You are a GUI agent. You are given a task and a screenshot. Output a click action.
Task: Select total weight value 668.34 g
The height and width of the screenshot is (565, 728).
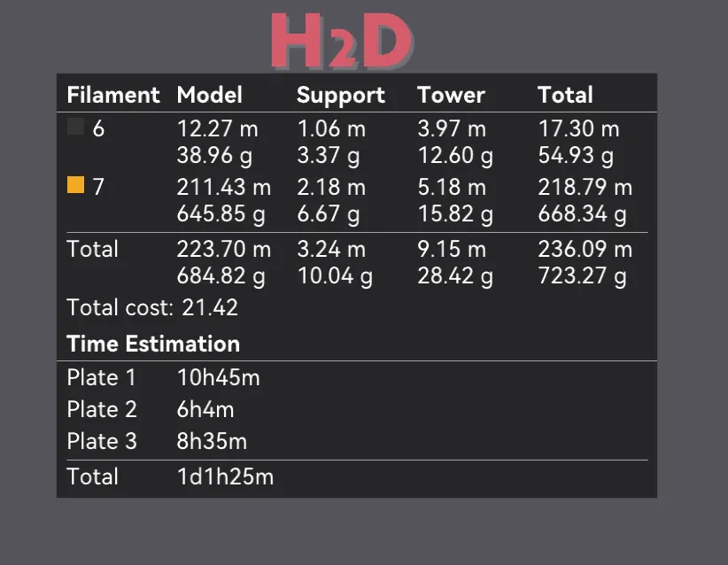[582, 214]
